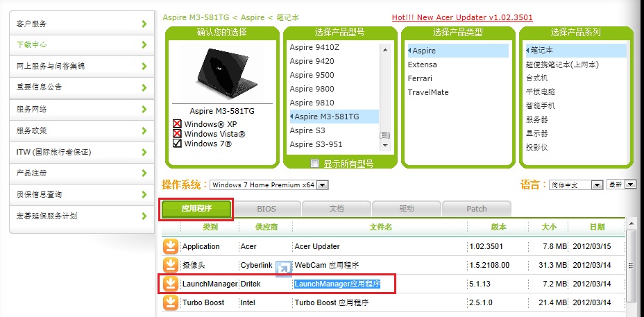Click the Aspire M3-581TG laptop thumbnail
Image resolution: width=644 pixels, height=317 pixels.
coord(227,74)
